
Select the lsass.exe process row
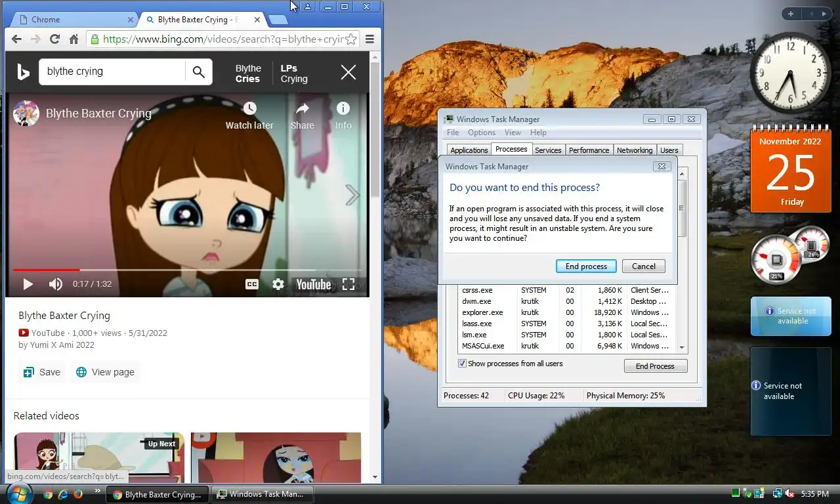point(567,324)
